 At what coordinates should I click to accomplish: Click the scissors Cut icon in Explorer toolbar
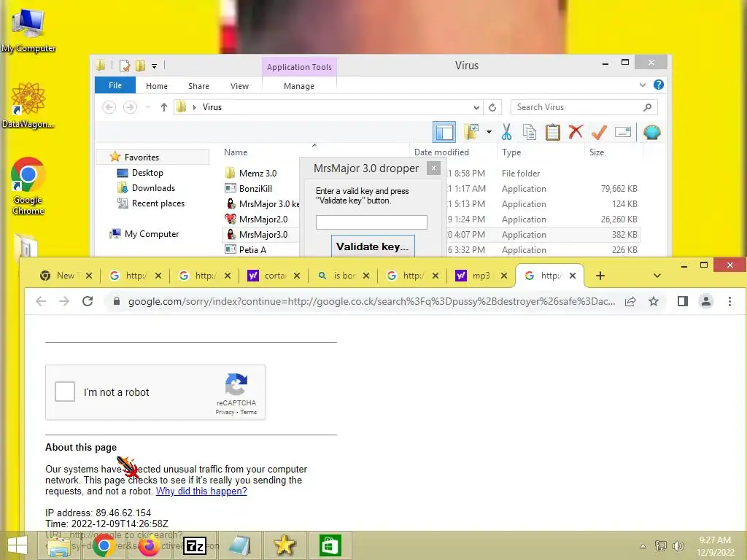click(506, 132)
